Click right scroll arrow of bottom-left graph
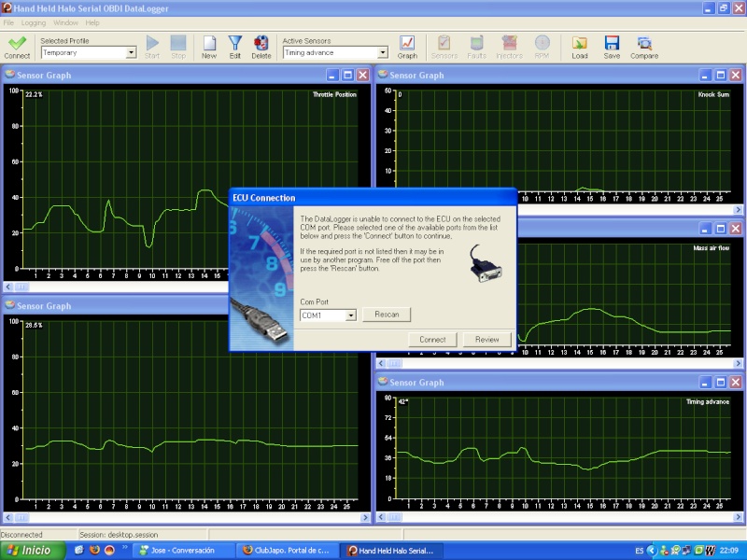The image size is (747, 560). click(365, 517)
